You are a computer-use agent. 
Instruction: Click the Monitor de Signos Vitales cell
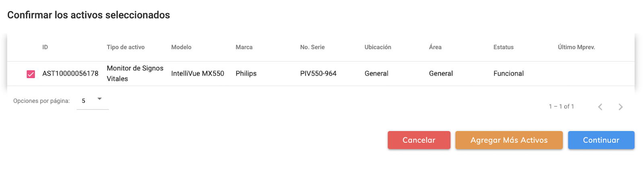click(x=135, y=74)
